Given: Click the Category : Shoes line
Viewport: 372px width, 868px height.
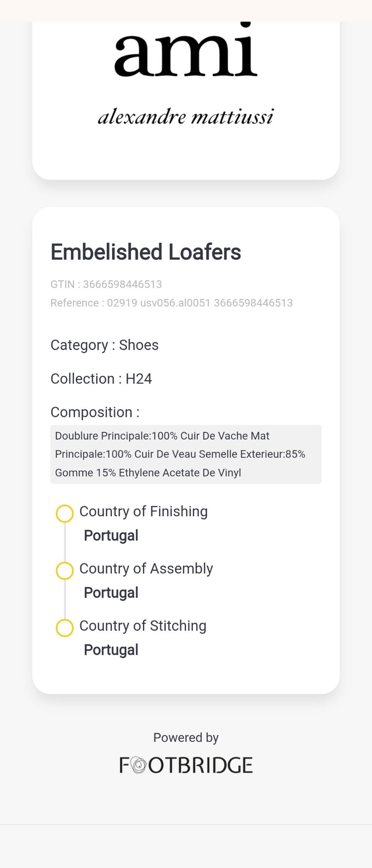Looking at the screenshot, I should (x=105, y=345).
